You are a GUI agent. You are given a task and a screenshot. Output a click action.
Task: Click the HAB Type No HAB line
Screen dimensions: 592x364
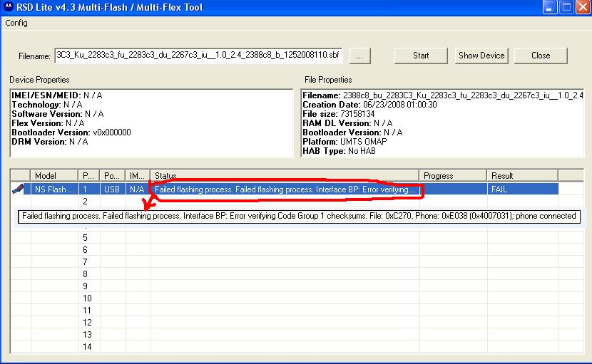(x=339, y=151)
